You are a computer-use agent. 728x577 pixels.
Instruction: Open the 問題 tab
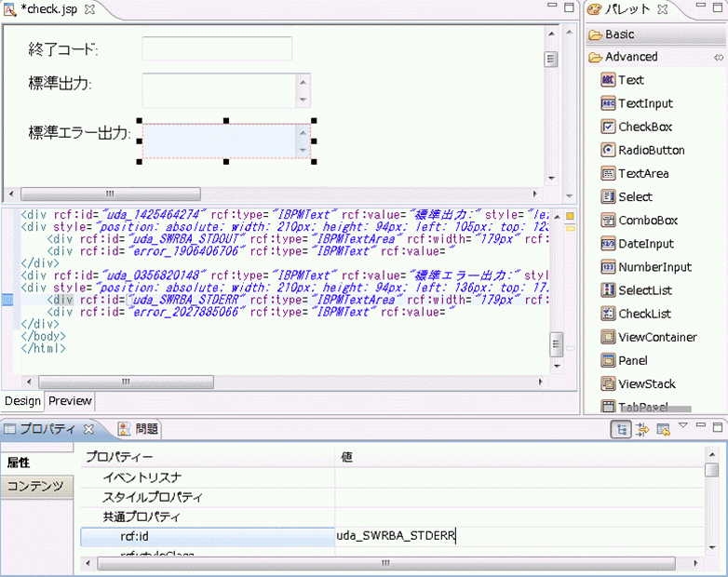pos(146,429)
